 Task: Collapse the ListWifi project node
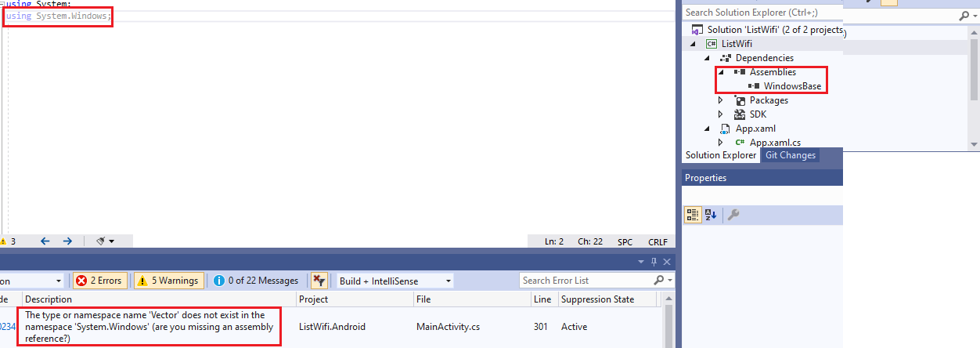pos(694,44)
